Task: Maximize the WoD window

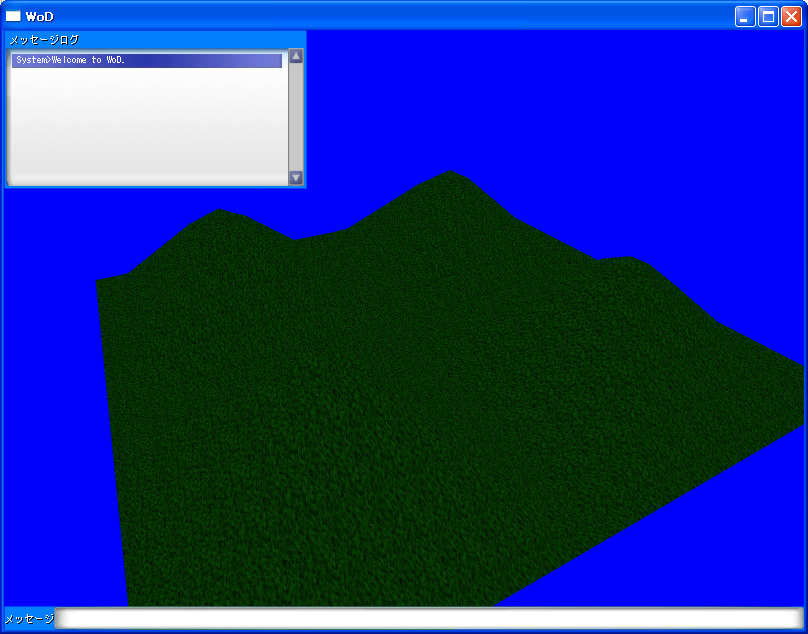Action: [768, 16]
